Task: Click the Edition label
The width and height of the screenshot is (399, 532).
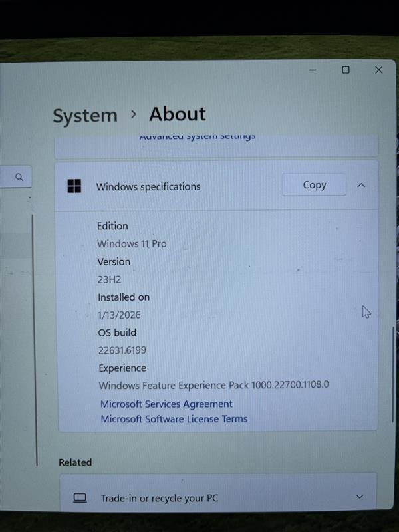Action: point(112,226)
